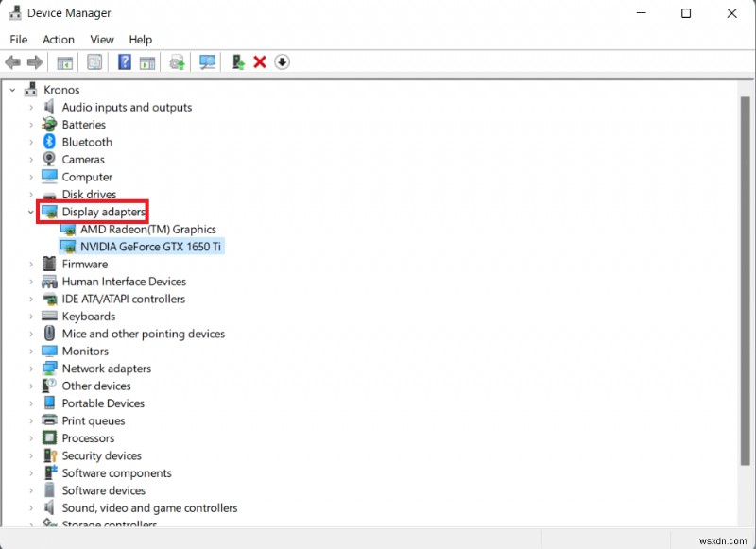756x549 pixels.
Task: Click the Show/Hide Console Tree icon
Action: point(64,61)
